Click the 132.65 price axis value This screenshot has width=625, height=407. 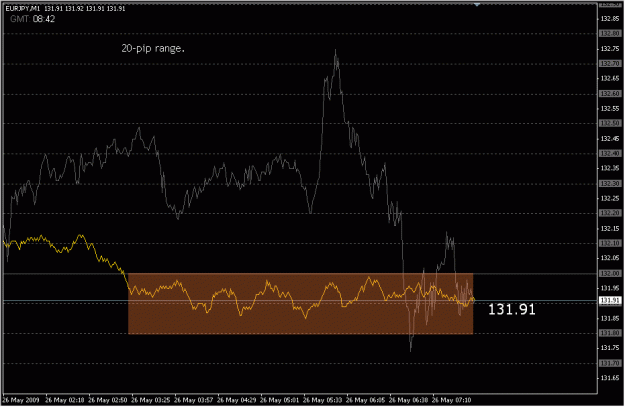click(x=610, y=79)
